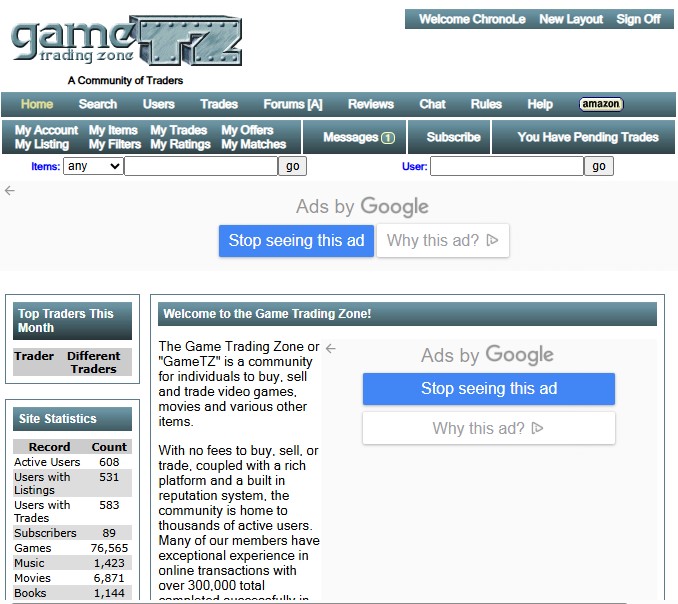Click the Movies count 6,871
This screenshot has height=604, width=678.
tap(109, 578)
